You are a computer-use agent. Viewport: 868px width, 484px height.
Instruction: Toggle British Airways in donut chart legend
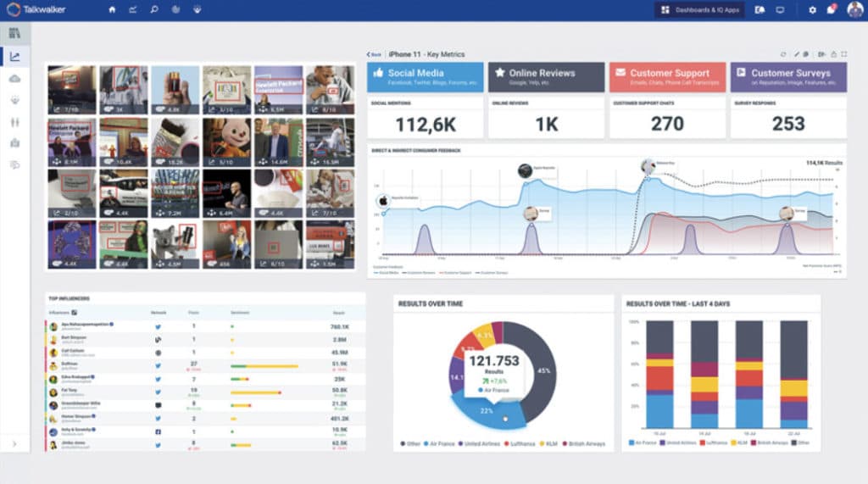pyautogui.click(x=584, y=444)
